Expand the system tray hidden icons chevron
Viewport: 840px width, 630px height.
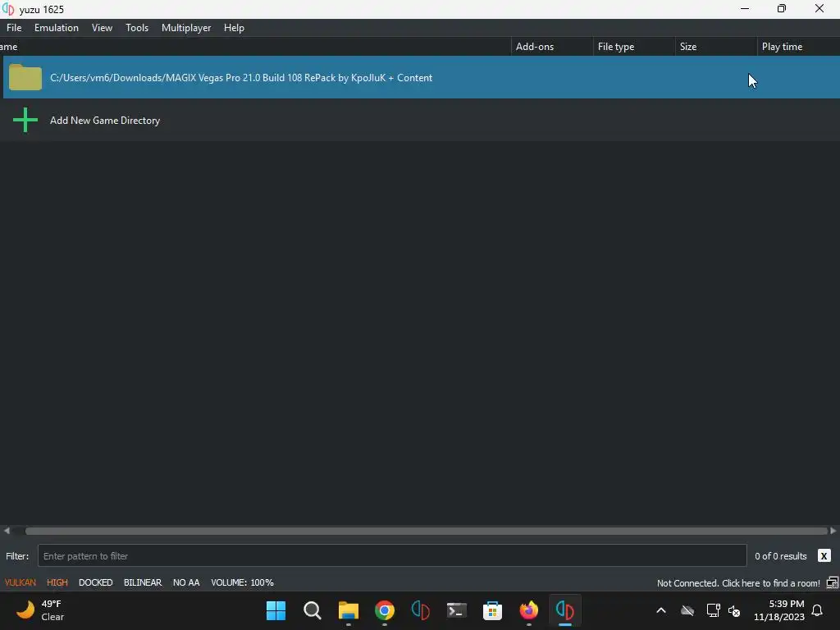(661, 610)
